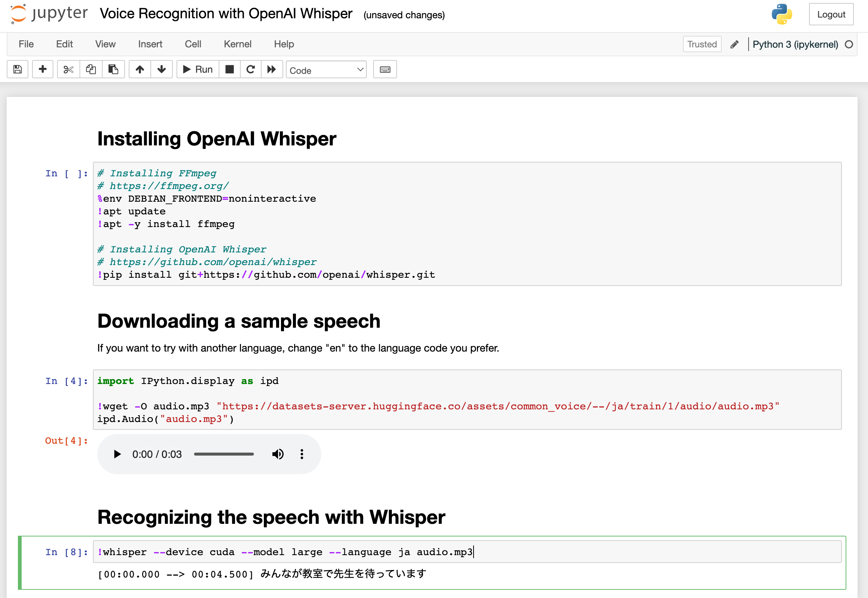Open the audio player options menu
868x598 pixels.
[302, 454]
